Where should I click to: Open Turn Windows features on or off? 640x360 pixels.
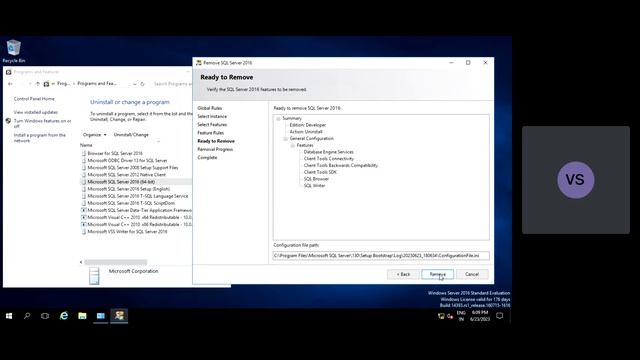click(x=42, y=124)
